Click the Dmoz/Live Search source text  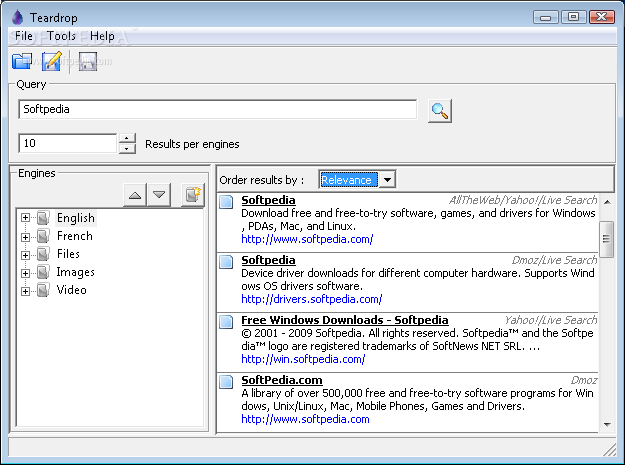point(554,260)
